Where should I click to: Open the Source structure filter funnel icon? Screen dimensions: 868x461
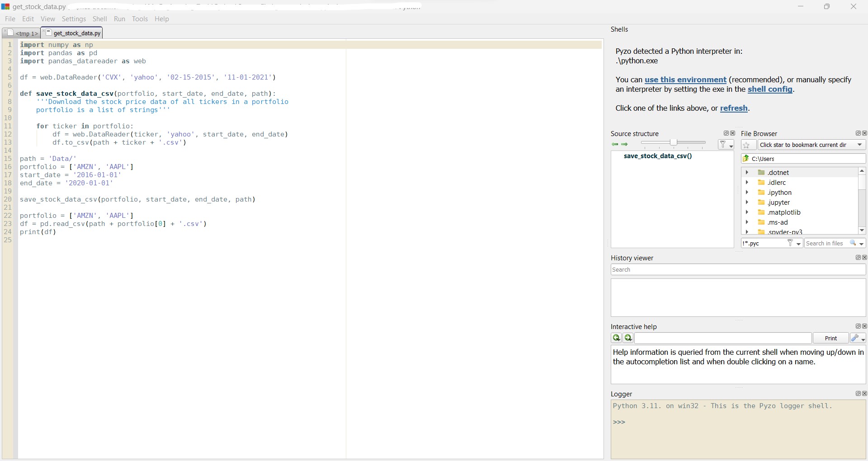tap(723, 144)
